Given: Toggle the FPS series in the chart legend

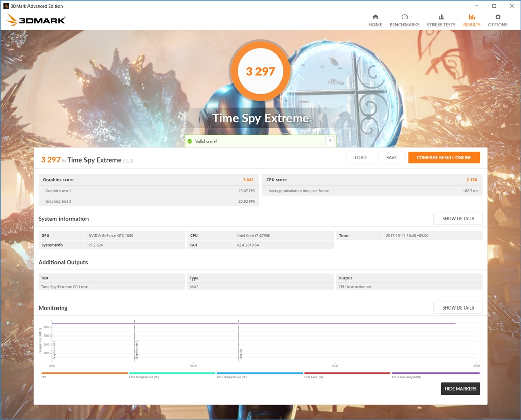Looking at the screenshot, I should point(45,377).
